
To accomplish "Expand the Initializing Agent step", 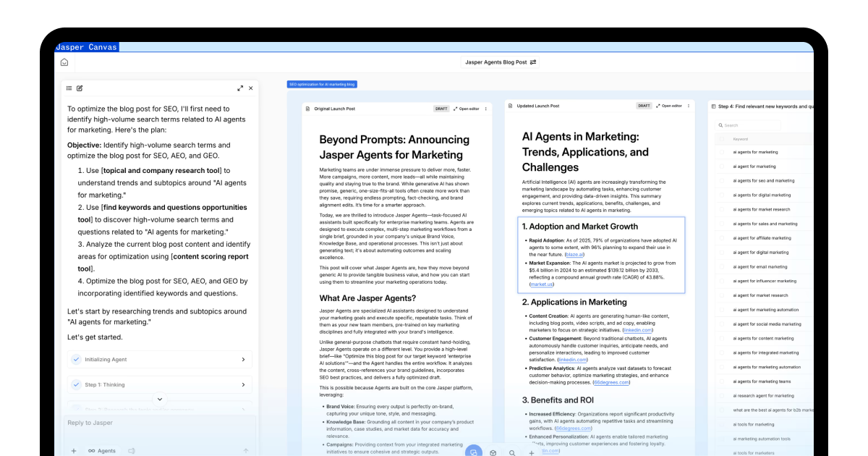I will click(x=242, y=359).
